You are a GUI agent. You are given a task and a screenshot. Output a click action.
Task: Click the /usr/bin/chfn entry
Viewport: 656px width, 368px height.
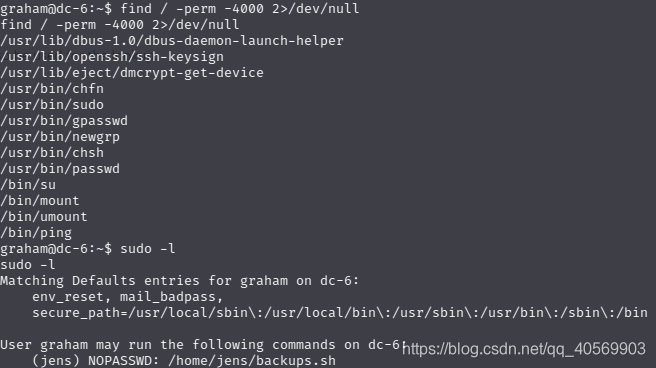coord(52,89)
